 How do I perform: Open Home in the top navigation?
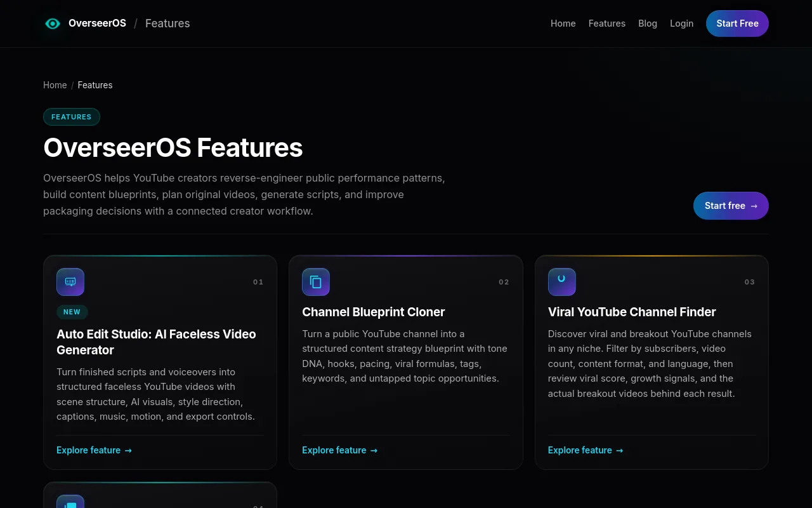point(563,23)
